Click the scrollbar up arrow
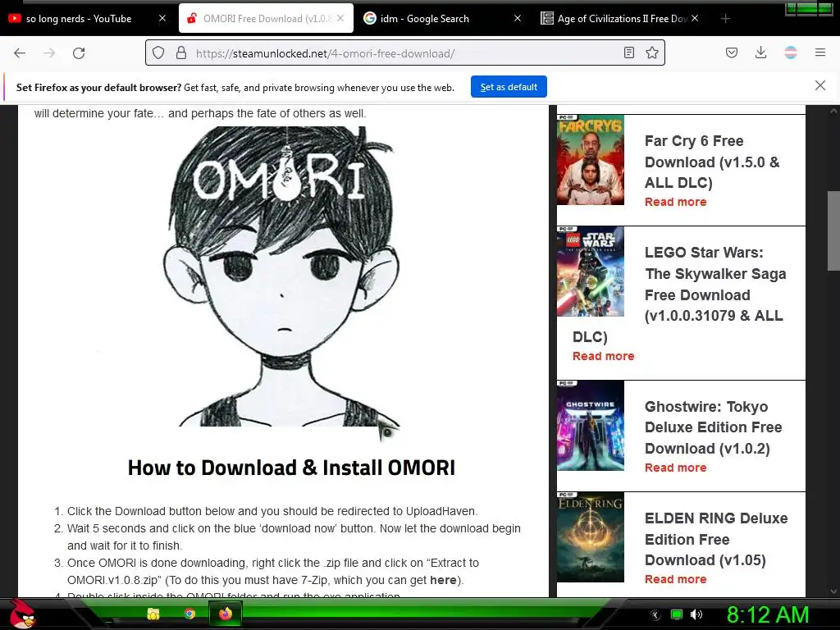840x630 pixels. click(x=833, y=112)
